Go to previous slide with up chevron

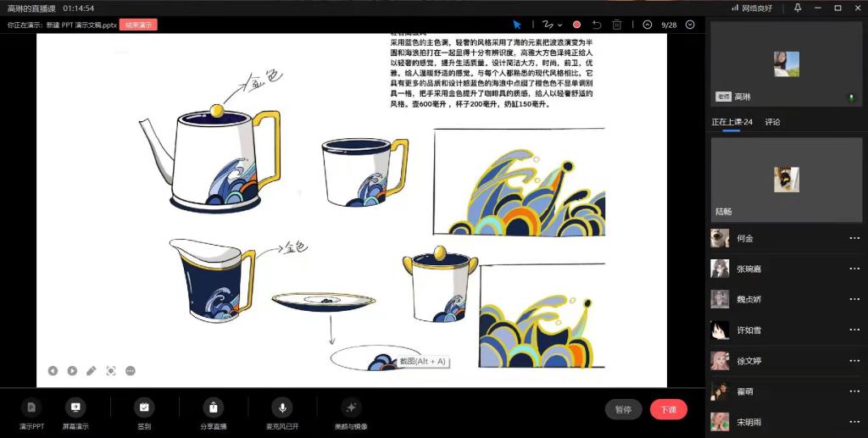click(x=648, y=25)
